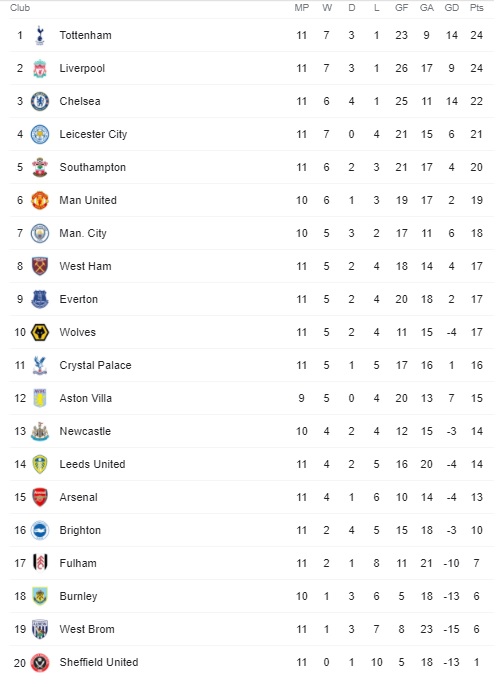Click the Liverpool club crest icon
Viewport: 496px width, 687px height.
coord(40,68)
